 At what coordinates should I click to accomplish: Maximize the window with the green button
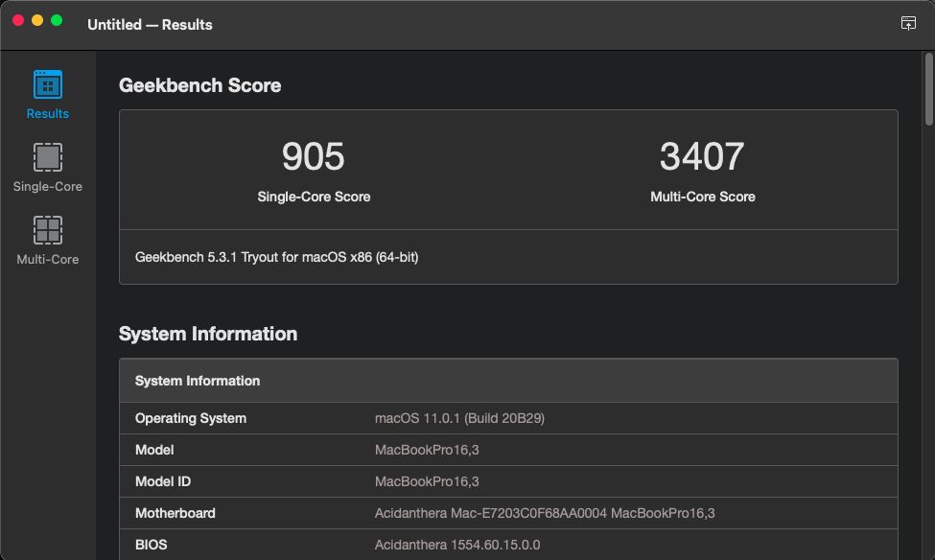coord(57,20)
